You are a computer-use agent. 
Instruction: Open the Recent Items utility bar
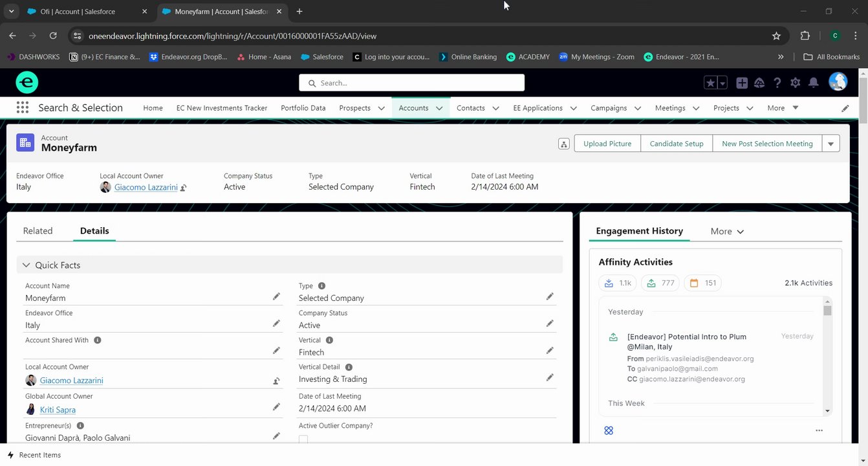click(34, 455)
